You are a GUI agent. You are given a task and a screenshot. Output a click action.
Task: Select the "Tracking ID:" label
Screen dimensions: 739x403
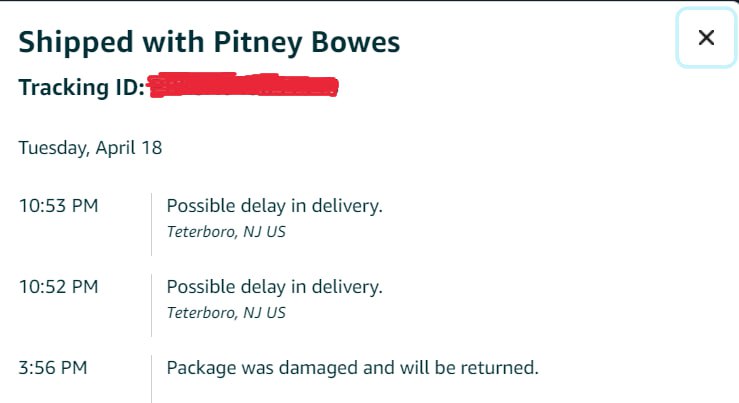(82, 87)
